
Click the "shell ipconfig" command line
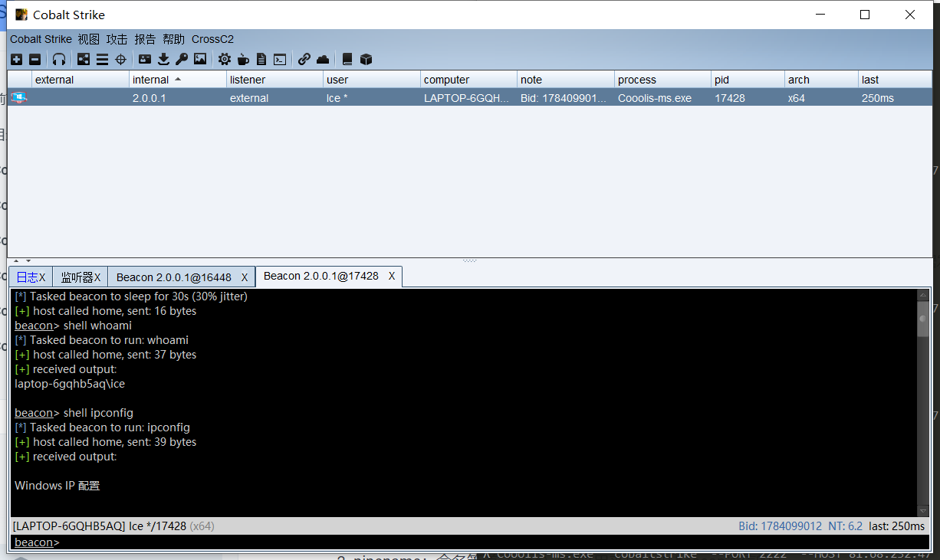(x=98, y=413)
